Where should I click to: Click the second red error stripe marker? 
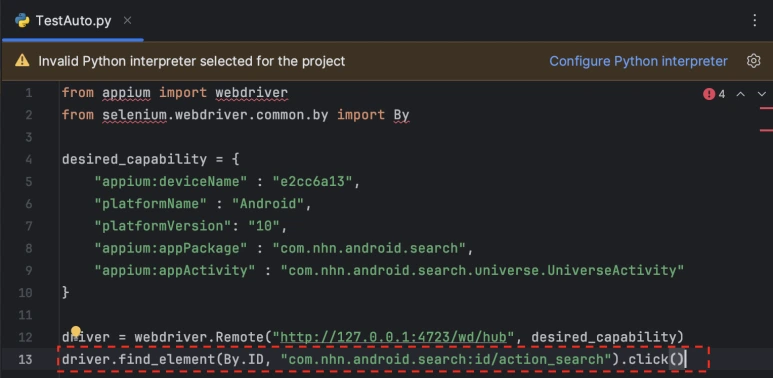pos(766,131)
